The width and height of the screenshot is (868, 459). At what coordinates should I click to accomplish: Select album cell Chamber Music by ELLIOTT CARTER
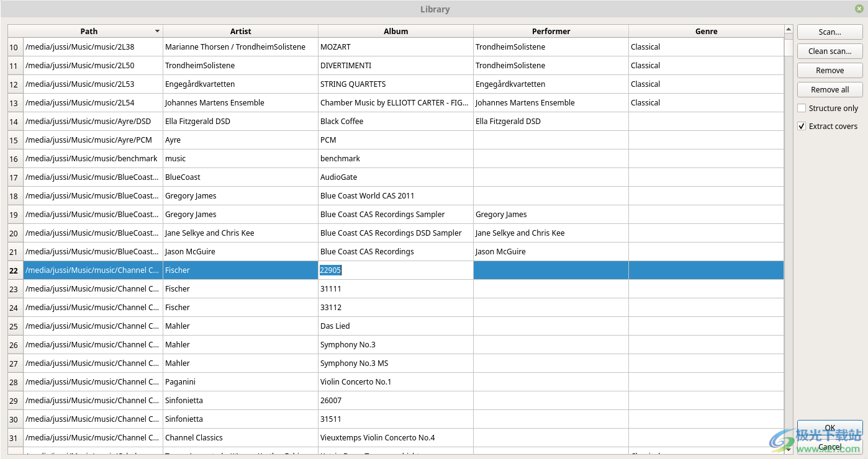pyautogui.click(x=396, y=103)
